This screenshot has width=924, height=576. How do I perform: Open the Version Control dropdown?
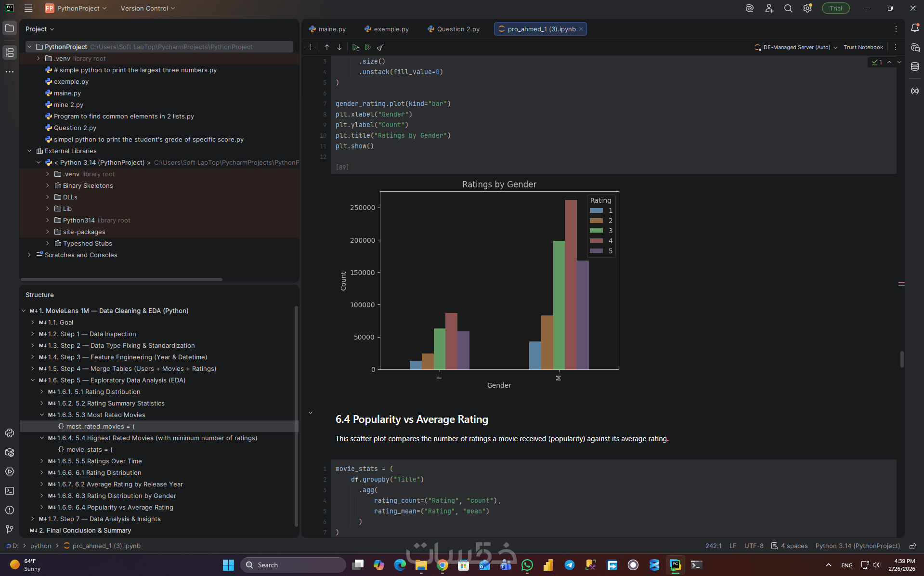[148, 8]
